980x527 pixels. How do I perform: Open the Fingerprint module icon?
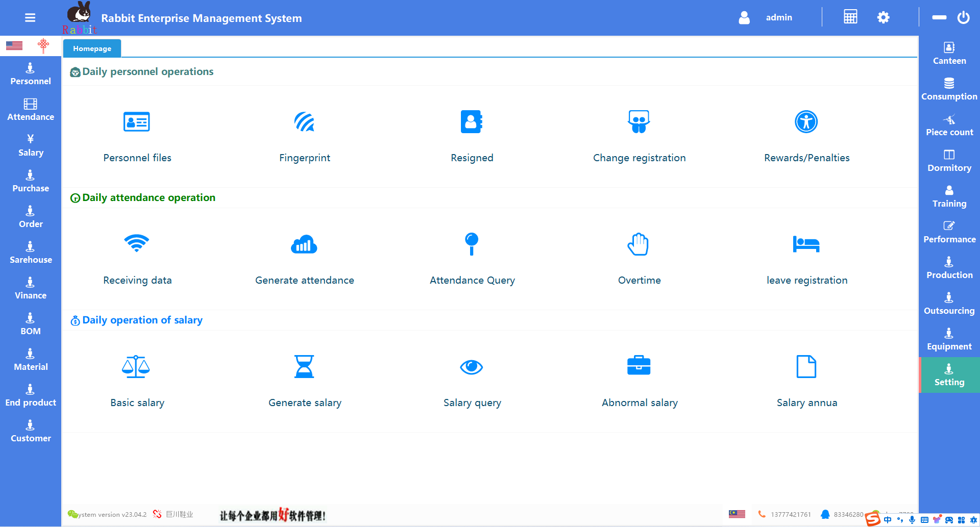click(x=304, y=122)
